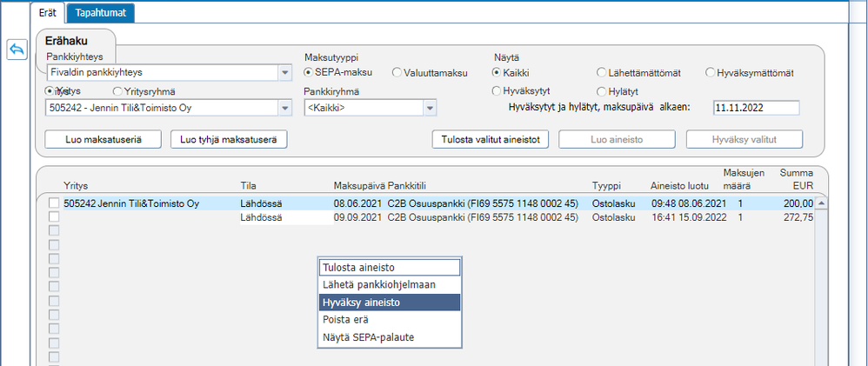Screen dimensions: 868x366
Task: Click the Tyyppi column header
Action: (x=606, y=185)
